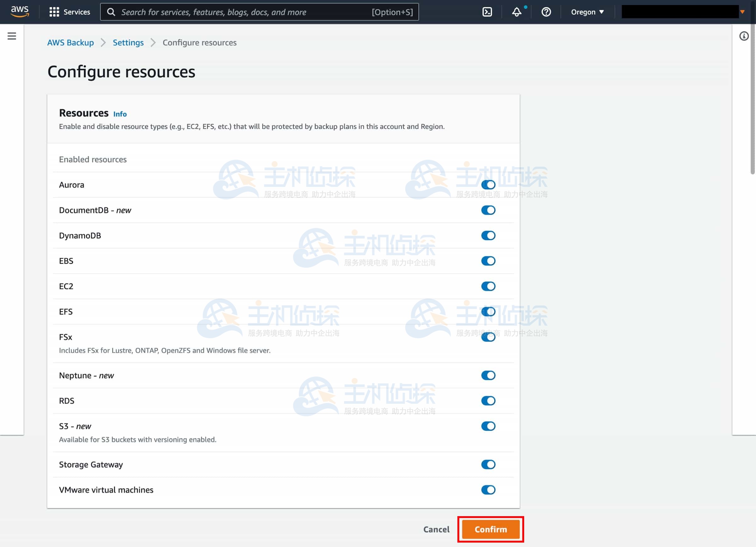The height and width of the screenshot is (547, 756).
Task: Click the search magnifier icon
Action: pos(111,12)
